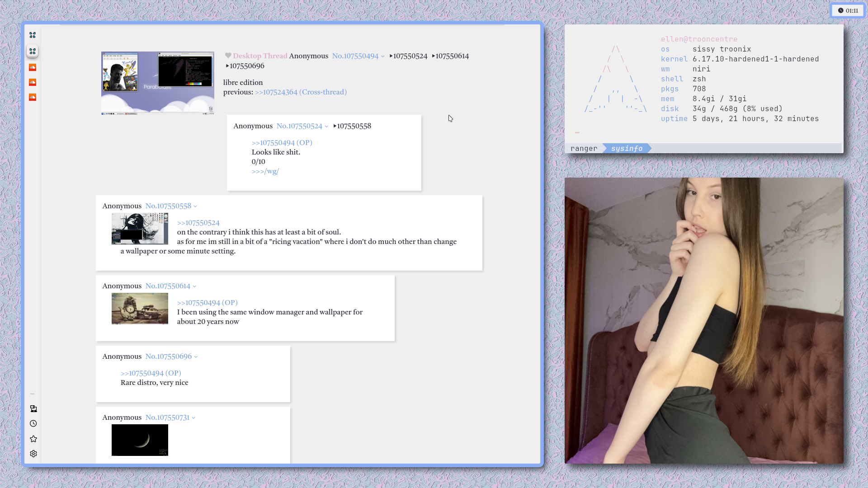Select the active Desktop Thread tab icon

(33, 52)
